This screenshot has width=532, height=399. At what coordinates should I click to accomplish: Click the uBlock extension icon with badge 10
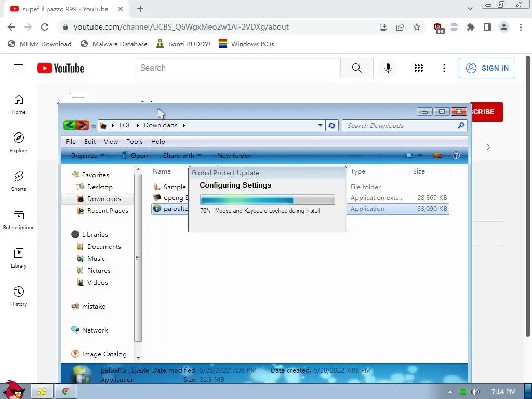point(438,28)
